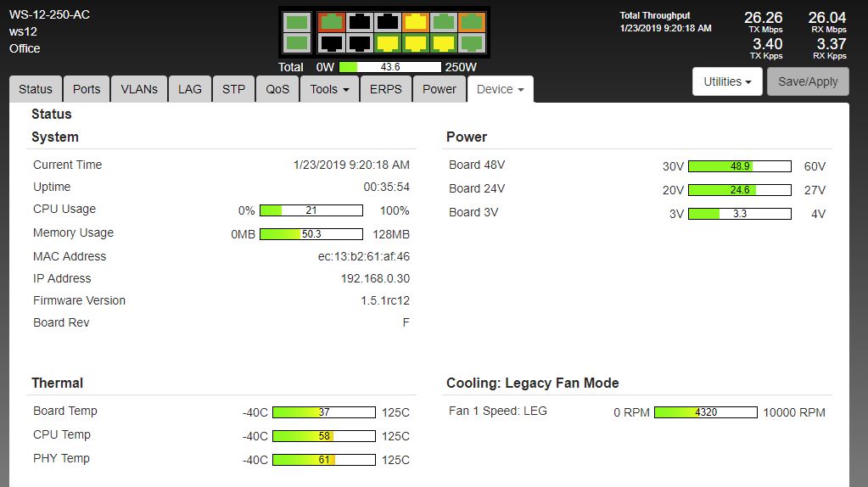Select the green port with red border
868x487 pixels.
(x=332, y=22)
